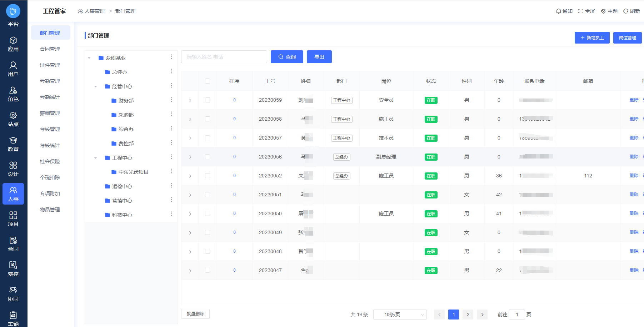This screenshot has width=644, height=327.
Task: Collapse the 经管中心 tree node
Action: pos(96,86)
